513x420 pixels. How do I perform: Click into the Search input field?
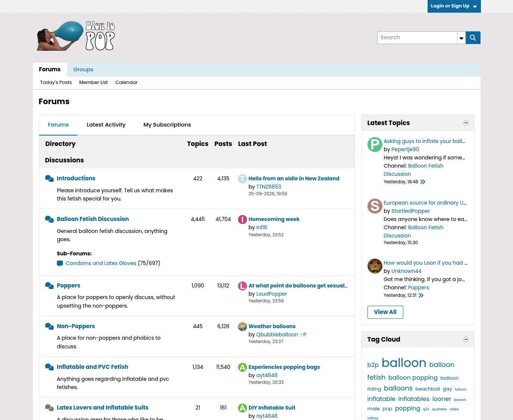coord(417,38)
